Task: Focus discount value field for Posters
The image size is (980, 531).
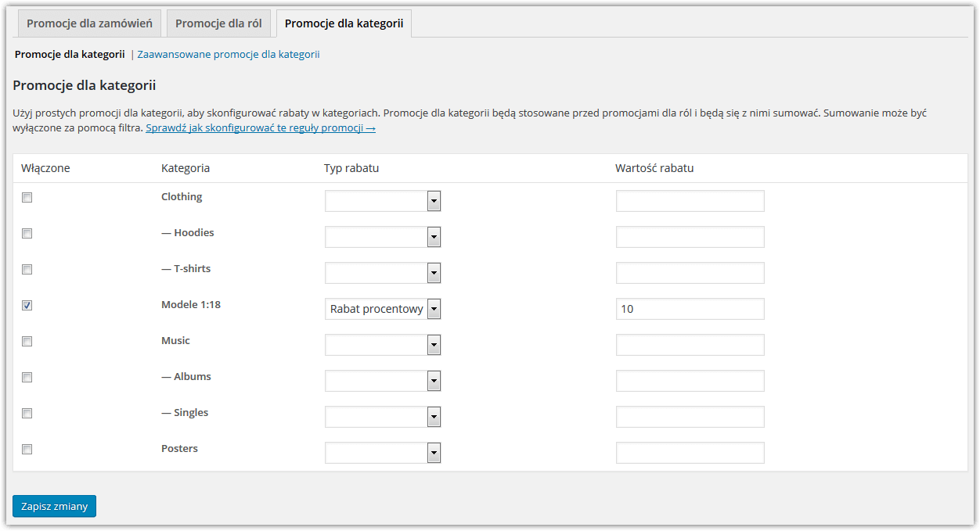Action: (690, 453)
